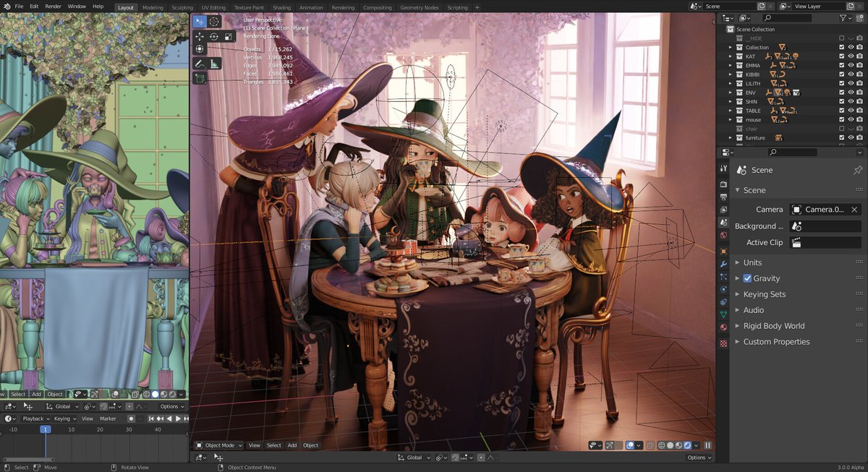The width and height of the screenshot is (868, 472).
Task: Select the Scale tool in viewport toolbar
Action: tap(229, 35)
